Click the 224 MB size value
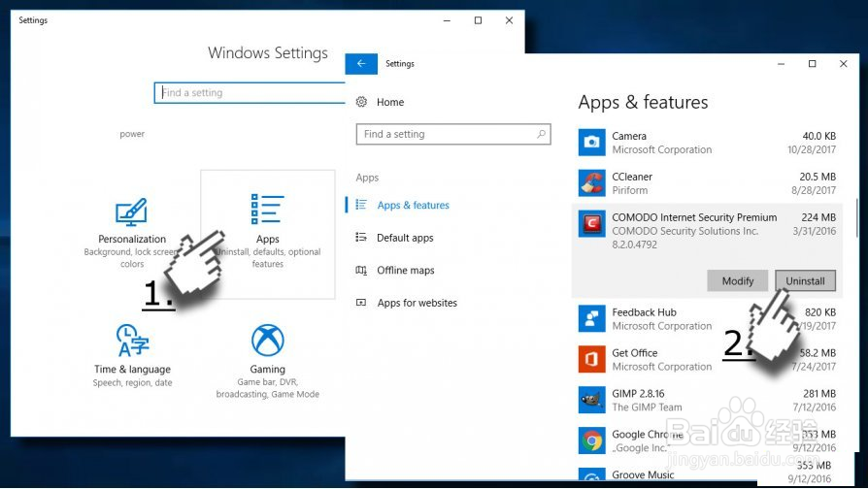This screenshot has height=489, width=868. tap(818, 217)
